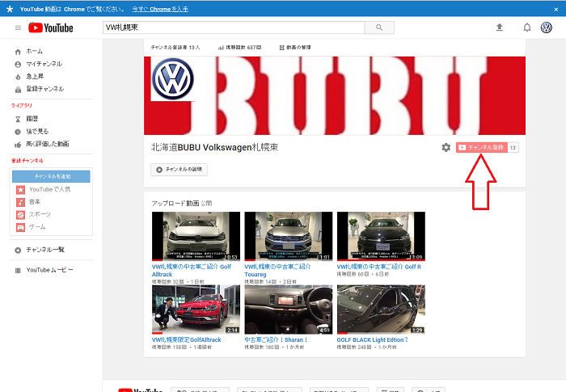This screenshot has height=392, width=566.
Task: Click the ライブラリ section heading
Action: coord(22,105)
